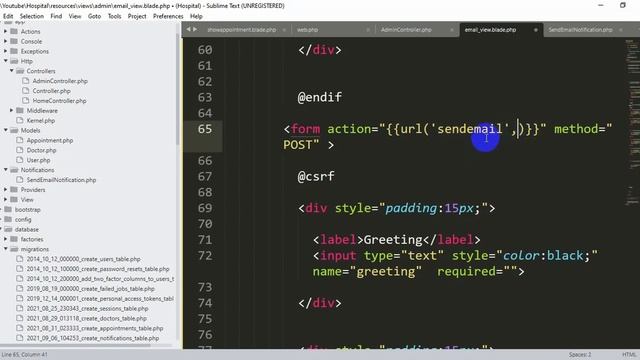
Task: Open the Help menu
Action: click(196, 16)
